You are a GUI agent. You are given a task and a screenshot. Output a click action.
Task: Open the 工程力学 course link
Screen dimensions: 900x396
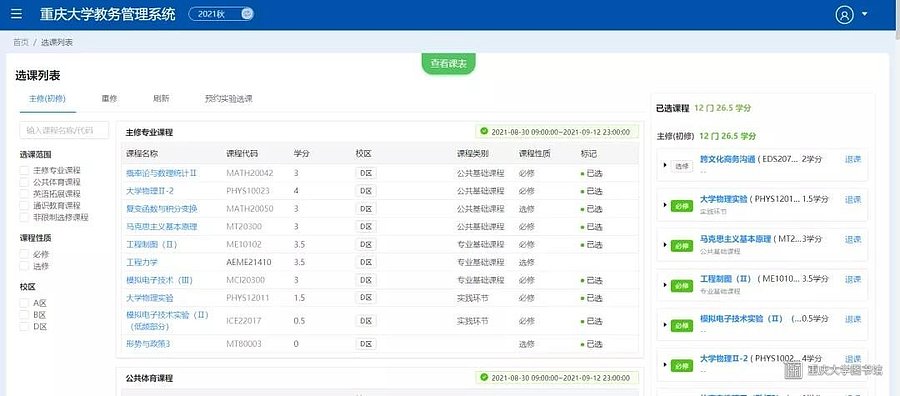point(142,262)
